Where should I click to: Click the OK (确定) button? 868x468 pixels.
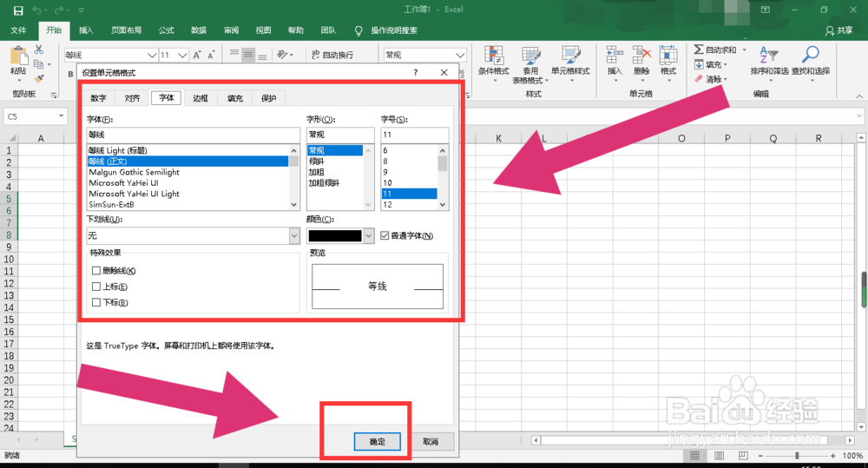tap(377, 441)
